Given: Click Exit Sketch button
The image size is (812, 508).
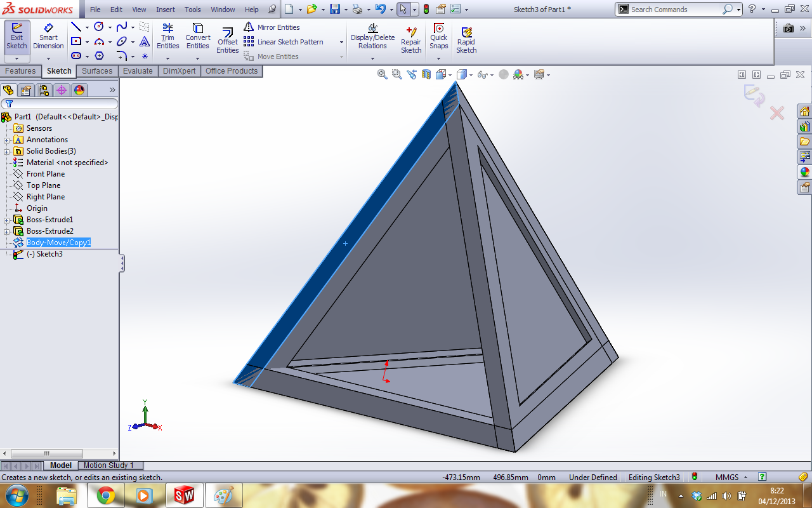Looking at the screenshot, I should click(16, 37).
